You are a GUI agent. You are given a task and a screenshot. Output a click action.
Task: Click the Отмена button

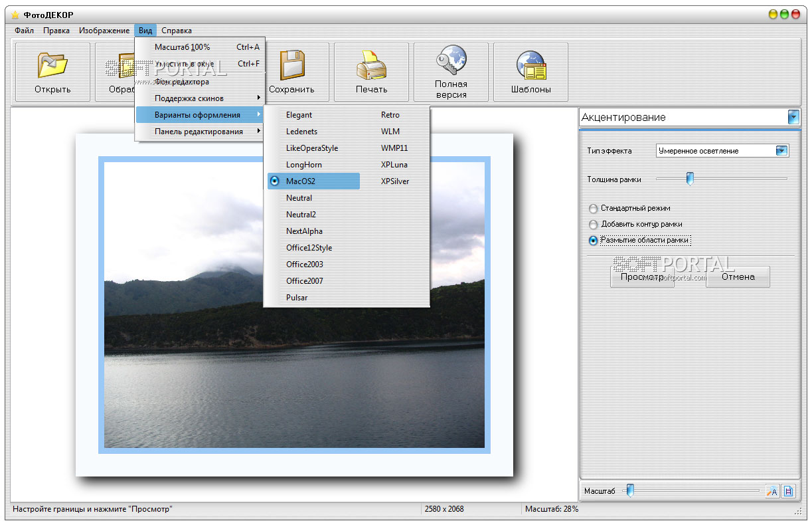coord(738,277)
